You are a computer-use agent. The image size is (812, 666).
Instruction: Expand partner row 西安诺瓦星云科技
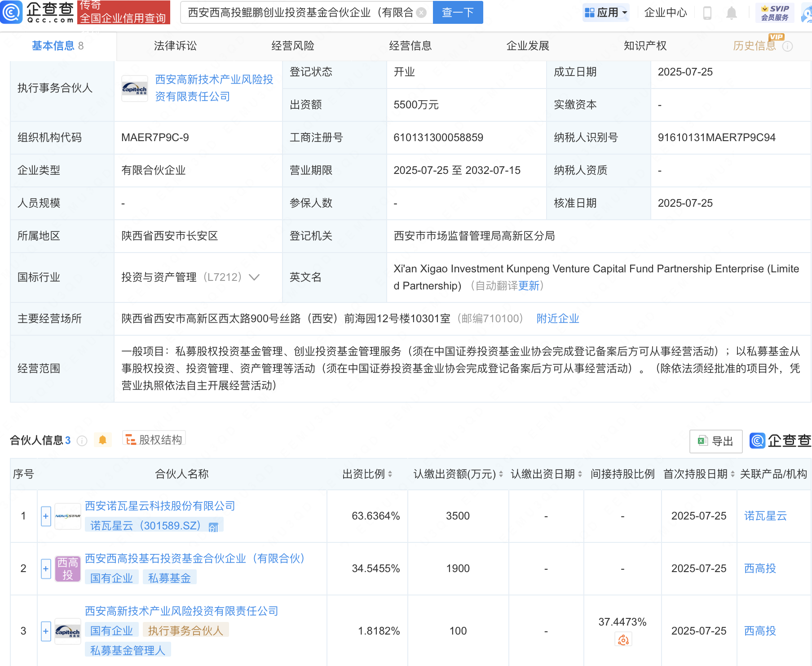[46, 516]
